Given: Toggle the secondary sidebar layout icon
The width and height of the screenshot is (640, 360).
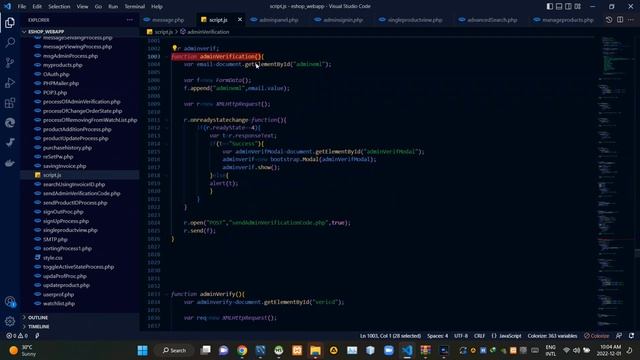Looking at the screenshot, I should coord(568,7).
